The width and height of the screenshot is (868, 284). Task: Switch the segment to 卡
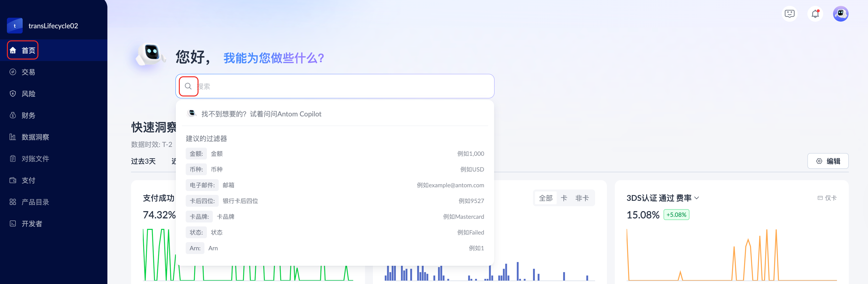pos(564,198)
